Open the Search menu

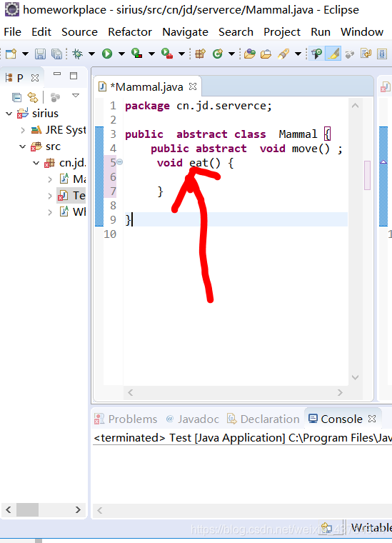coord(236,32)
